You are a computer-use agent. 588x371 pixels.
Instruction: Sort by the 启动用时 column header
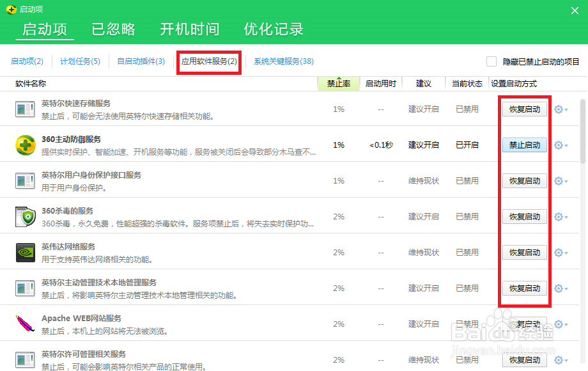point(381,84)
